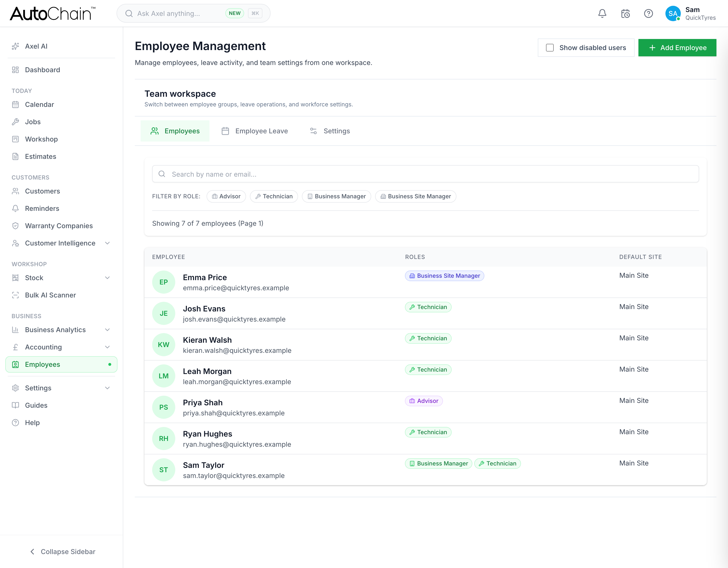Select Employees item in sidebar
The image size is (728, 568).
coord(61,364)
